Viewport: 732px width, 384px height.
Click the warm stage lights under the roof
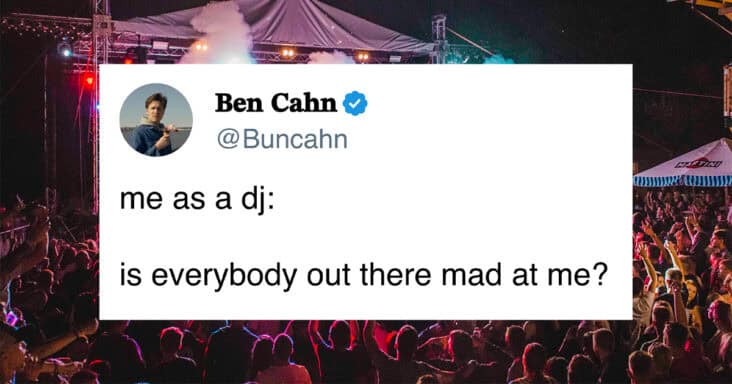pyautogui.click(x=288, y=52)
